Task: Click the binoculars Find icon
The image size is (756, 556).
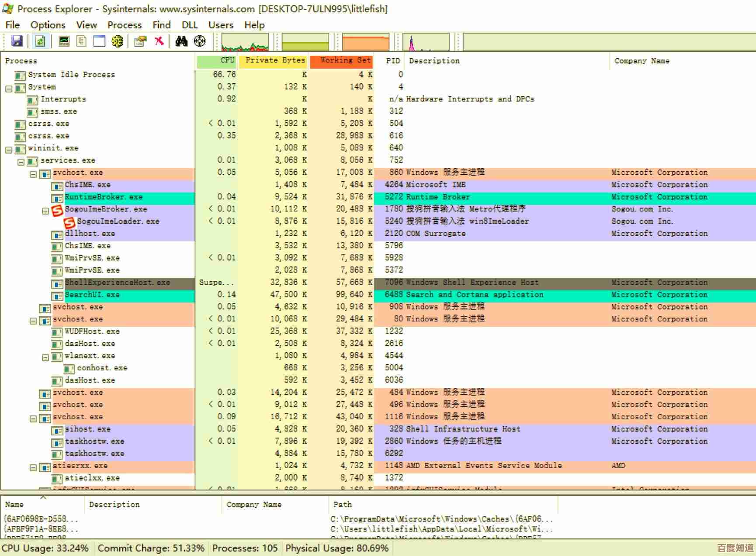Action: point(181,41)
